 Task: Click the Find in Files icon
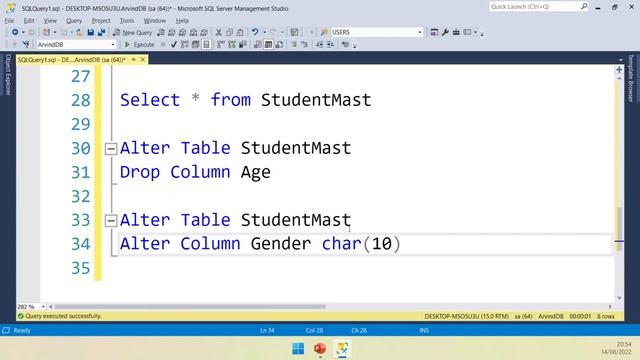pyautogui.click(x=324, y=32)
